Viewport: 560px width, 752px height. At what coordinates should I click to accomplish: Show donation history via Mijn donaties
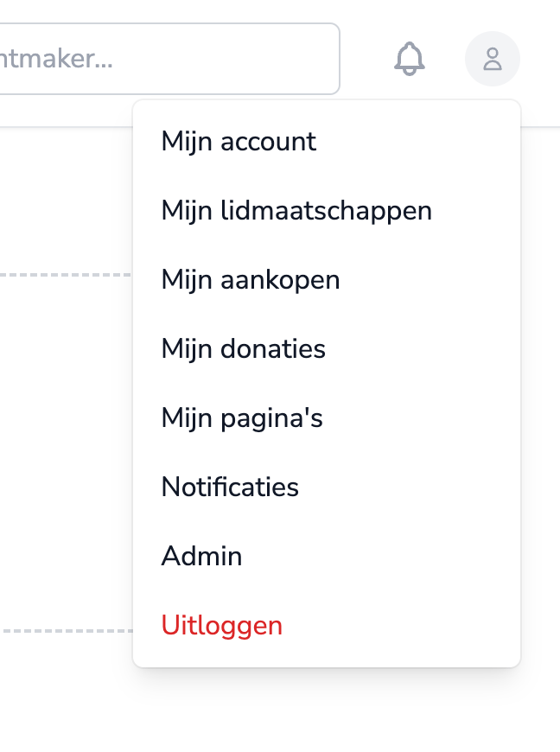[327, 348]
